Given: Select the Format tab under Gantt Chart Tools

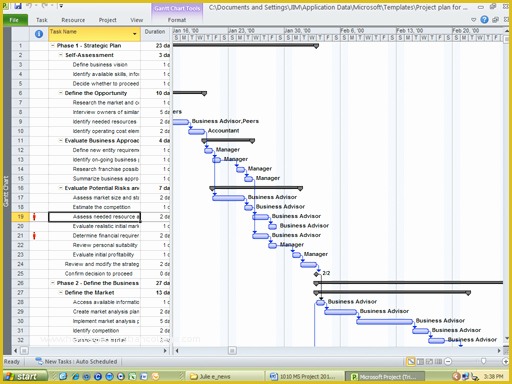Looking at the screenshot, I should [x=177, y=20].
